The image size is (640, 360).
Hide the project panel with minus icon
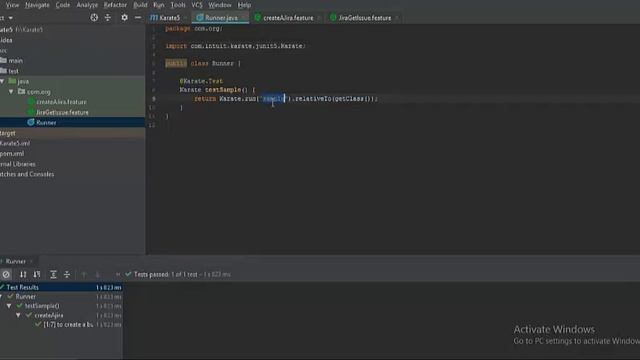point(138,18)
